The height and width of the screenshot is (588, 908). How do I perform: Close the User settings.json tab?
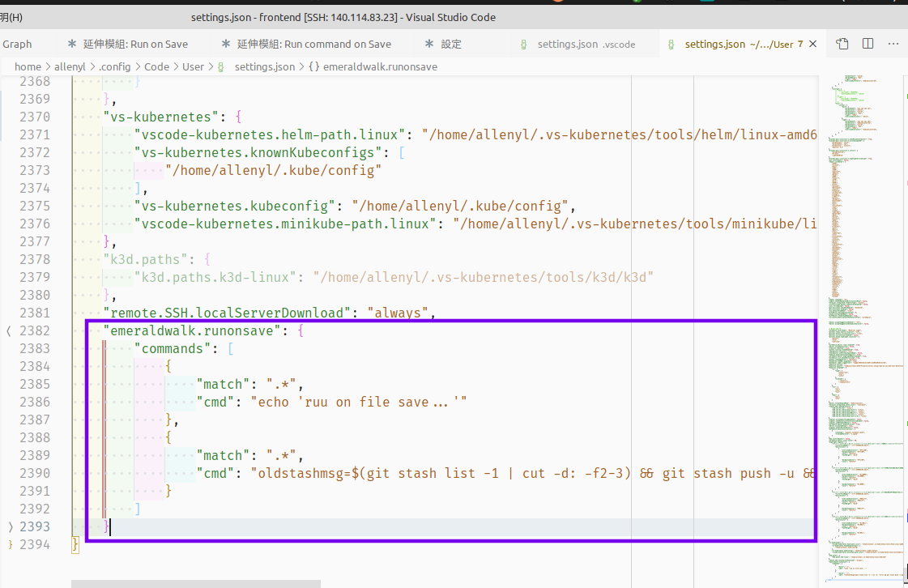[813, 44]
